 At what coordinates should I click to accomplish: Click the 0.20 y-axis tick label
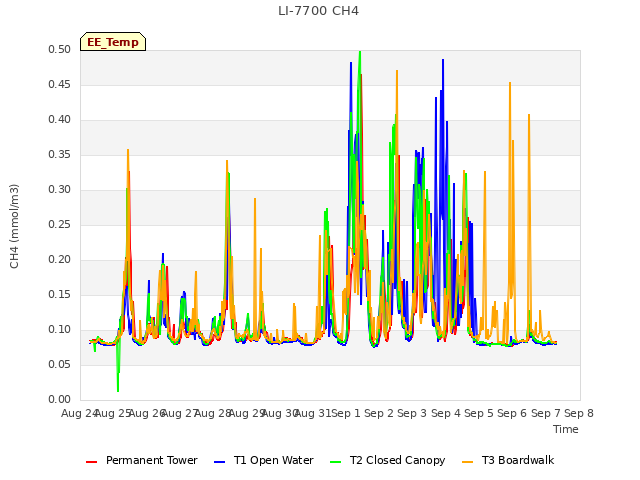coord(60,260)
